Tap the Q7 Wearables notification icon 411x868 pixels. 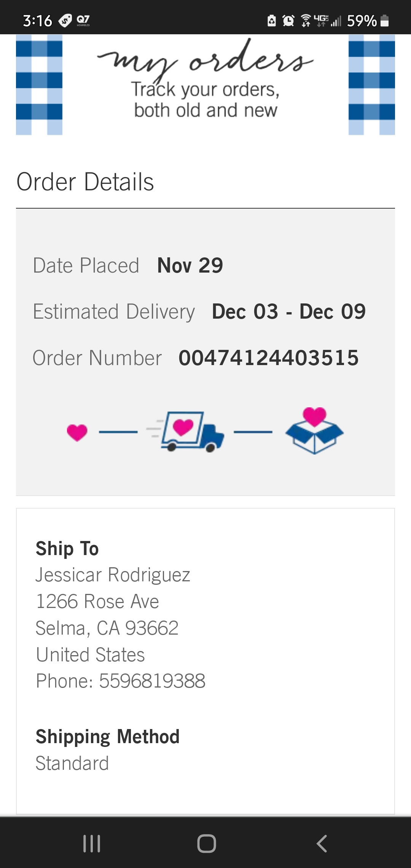83,20
